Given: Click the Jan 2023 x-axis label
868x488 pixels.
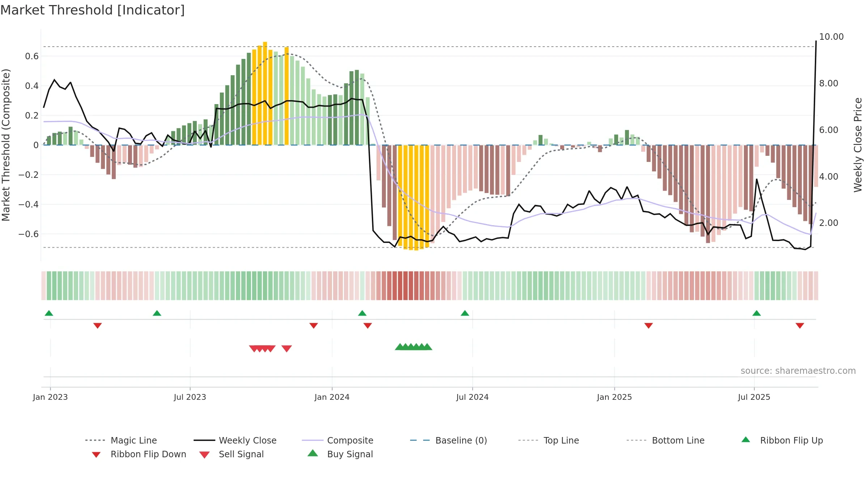Looking at the screenshot, I should click(x=50, y=397).
